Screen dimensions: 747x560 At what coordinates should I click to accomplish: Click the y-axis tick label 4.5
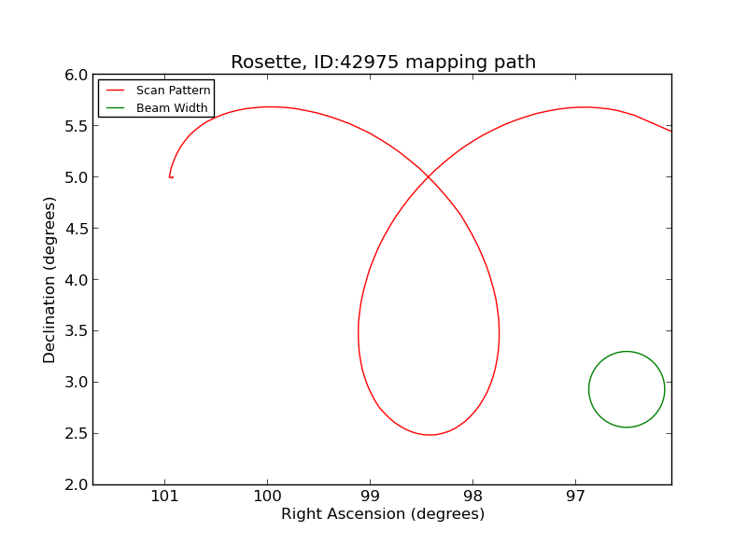coord(77,229)
